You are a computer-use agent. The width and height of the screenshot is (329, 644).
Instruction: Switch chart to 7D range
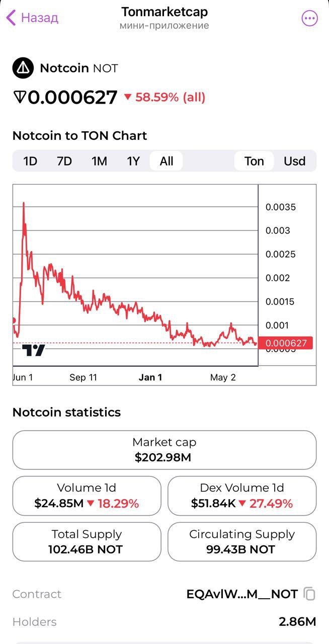tap(64, 162)
